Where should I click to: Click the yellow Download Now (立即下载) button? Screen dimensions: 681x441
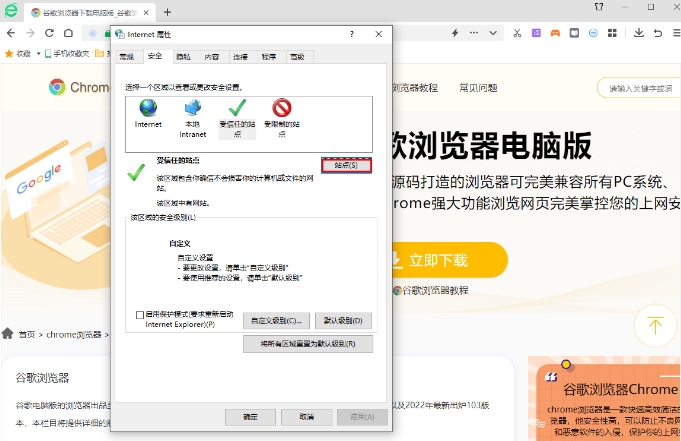[x=450, y=260]
